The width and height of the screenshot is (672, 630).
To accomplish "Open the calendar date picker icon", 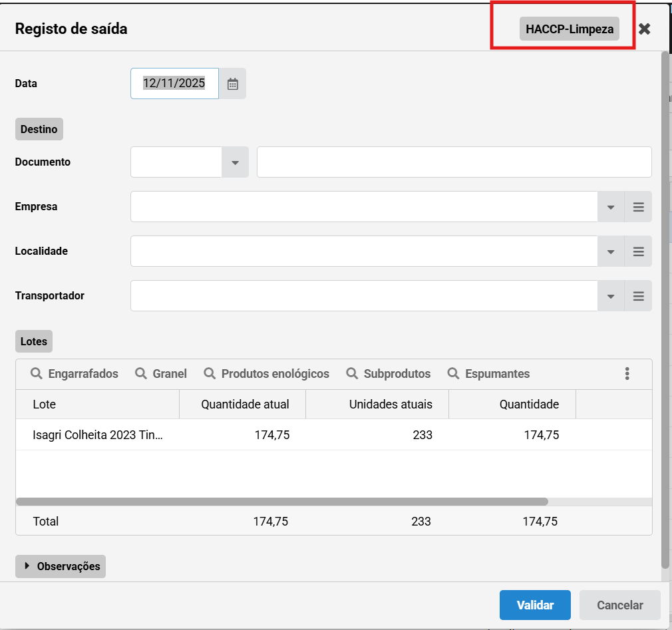I will [233, 84].
